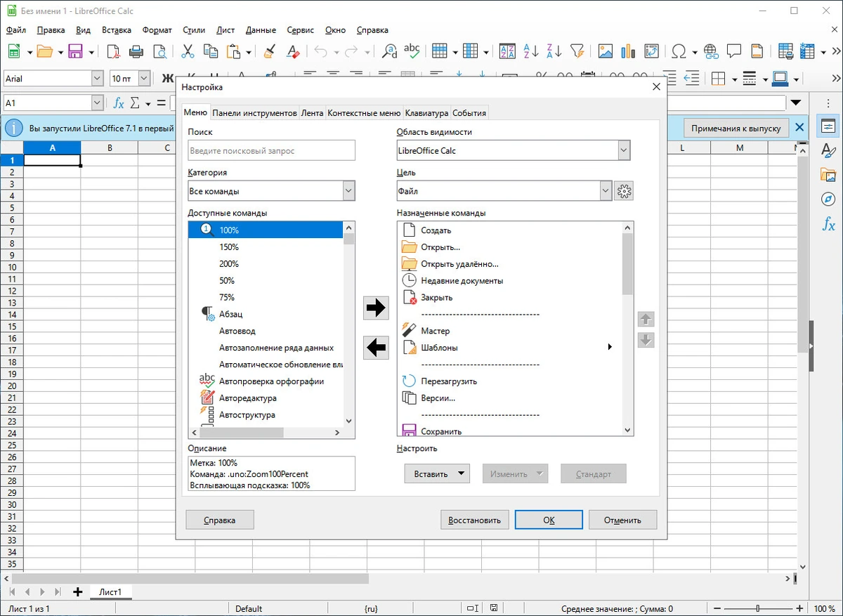Viewport: 843px width, 616px height.
Task: Switch to the Контекстные меню tab
Action: pyautogui.click(x=364, y=113)
